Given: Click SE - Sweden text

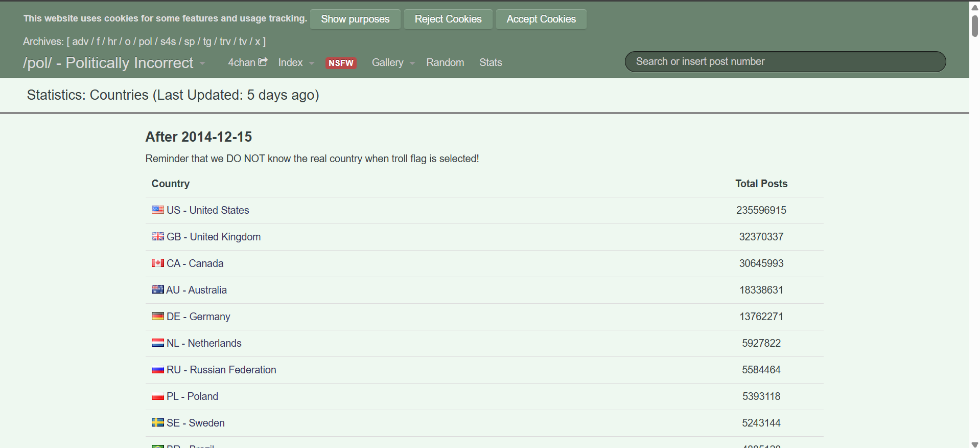Looking at the screenshot, I should (196, 423).
